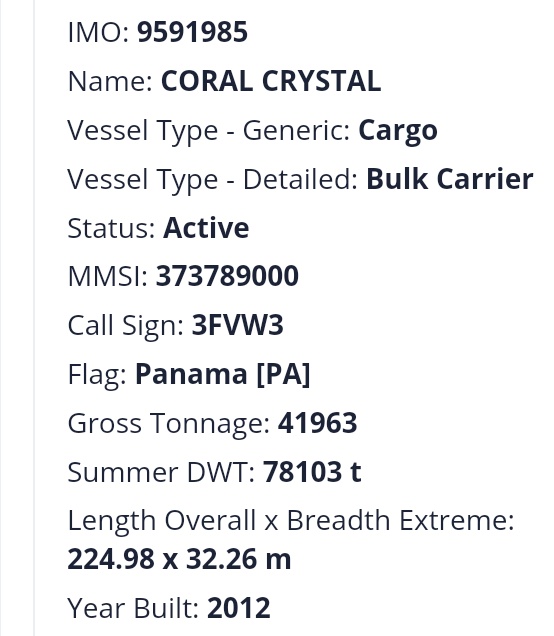Screen dimensions: 554x636
Task: Select the year built value 2012
Action: [238, 608]
